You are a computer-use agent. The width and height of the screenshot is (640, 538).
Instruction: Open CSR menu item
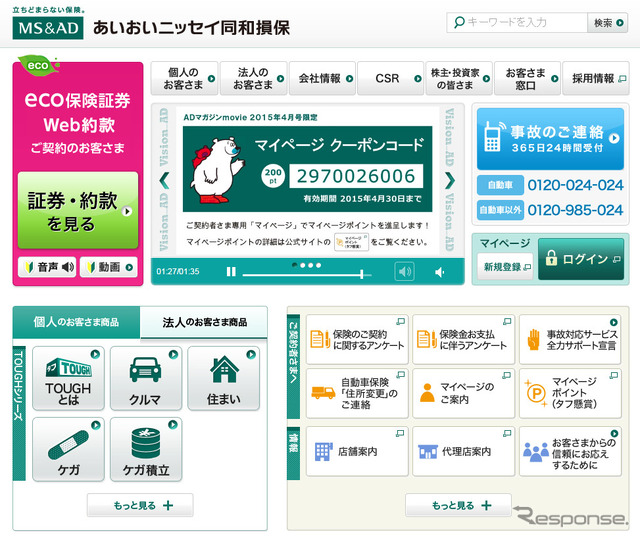point(391,78)
